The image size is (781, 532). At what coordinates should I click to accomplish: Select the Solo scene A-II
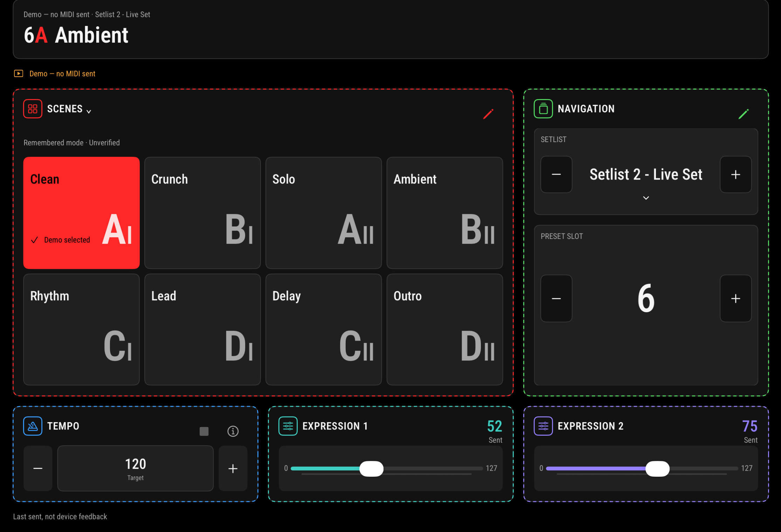[x=324, y=213]
